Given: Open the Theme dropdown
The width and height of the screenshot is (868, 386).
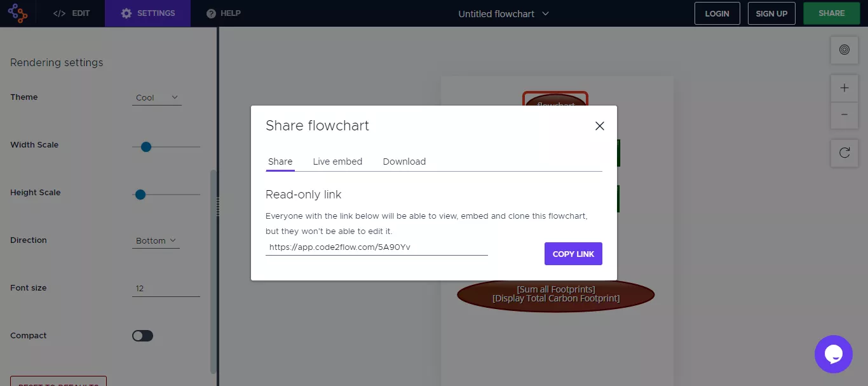Looking at the screenshot, I should click(156, 98).
